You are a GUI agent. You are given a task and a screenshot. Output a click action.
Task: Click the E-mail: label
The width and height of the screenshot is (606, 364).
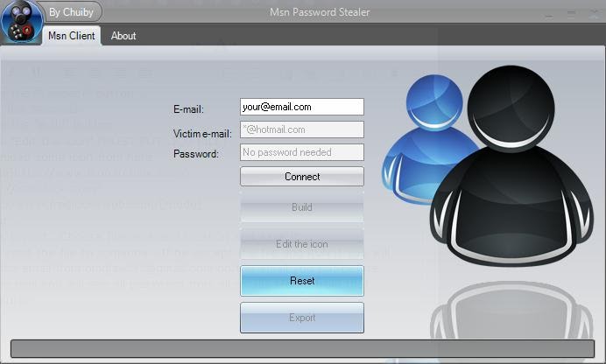[x=188, y=109]
